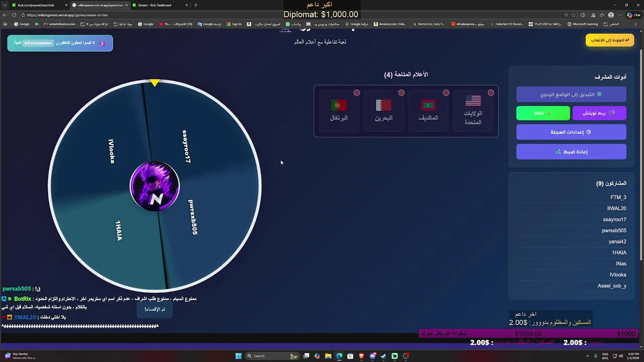Select the Portugal flag card

[339, 111]
